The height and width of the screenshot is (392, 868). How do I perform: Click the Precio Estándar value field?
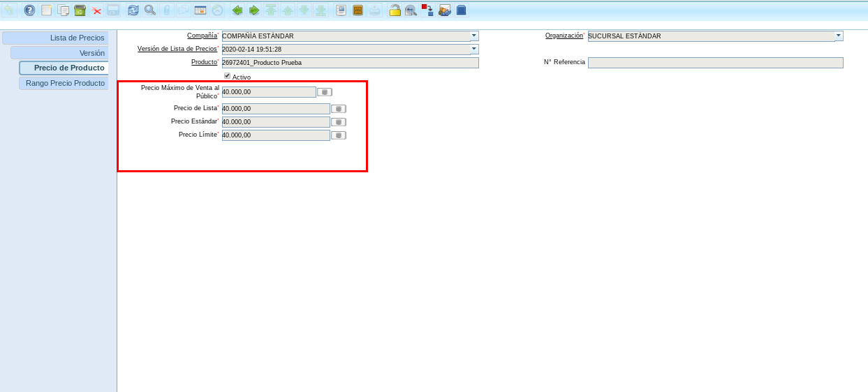pos(276,122)
